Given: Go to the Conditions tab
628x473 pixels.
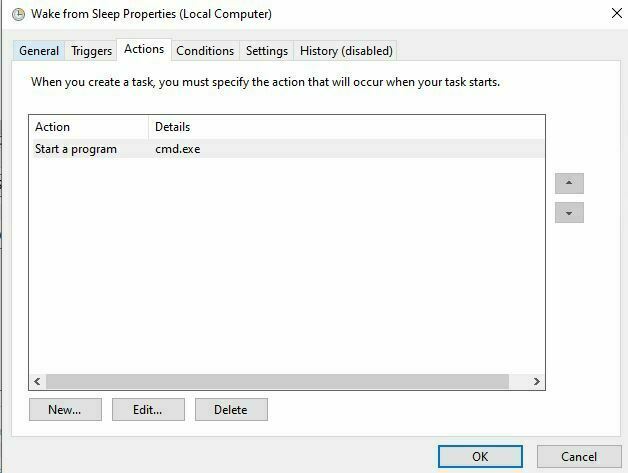Looking at the screenshot, I should (205, 51).
